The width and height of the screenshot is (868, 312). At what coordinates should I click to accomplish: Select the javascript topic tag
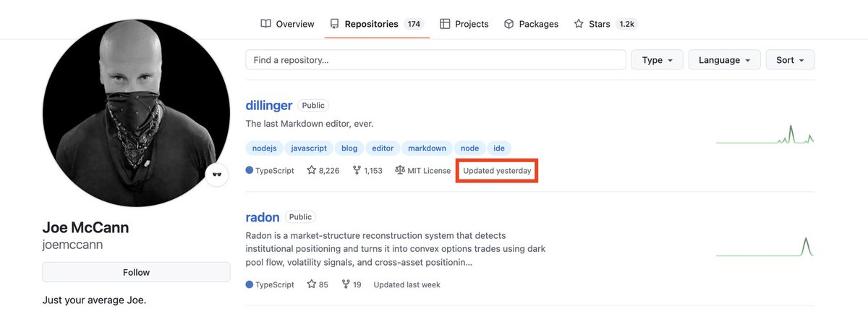point(309,148)
